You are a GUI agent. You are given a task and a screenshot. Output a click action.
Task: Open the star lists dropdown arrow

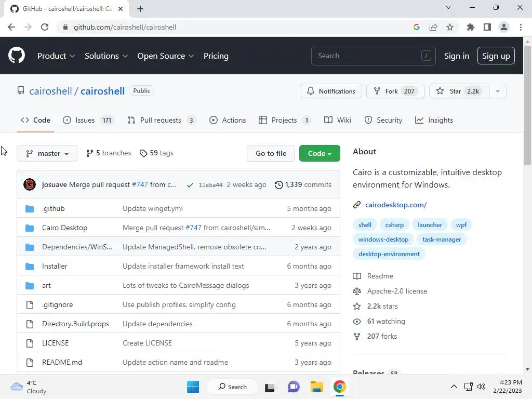point(498,91)
